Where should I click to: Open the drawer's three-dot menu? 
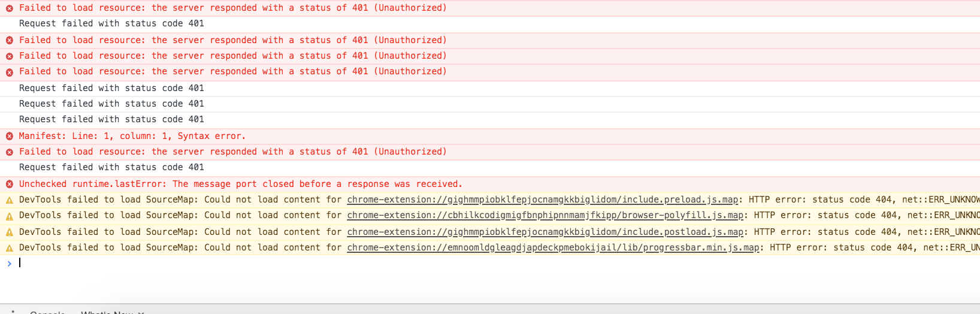13,312
